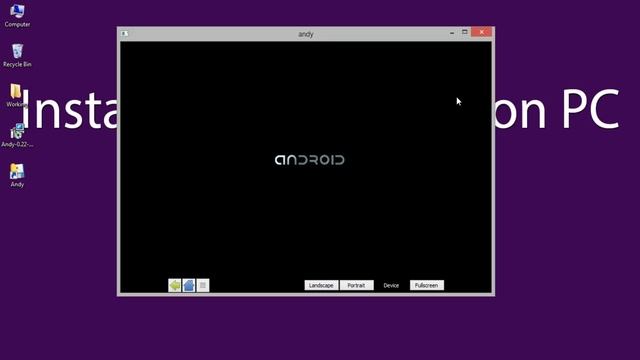Select the Andy-0.22 installer icon

coord(17,135)
